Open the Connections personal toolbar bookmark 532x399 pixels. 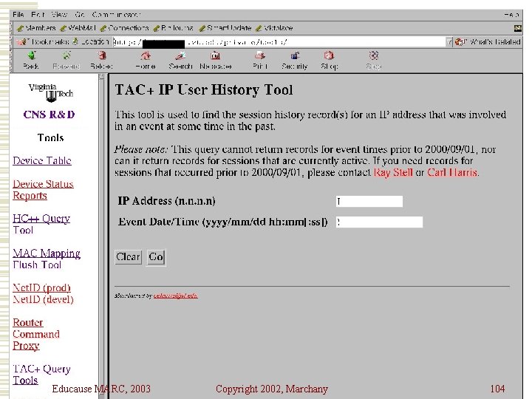(x=125, y=28)
